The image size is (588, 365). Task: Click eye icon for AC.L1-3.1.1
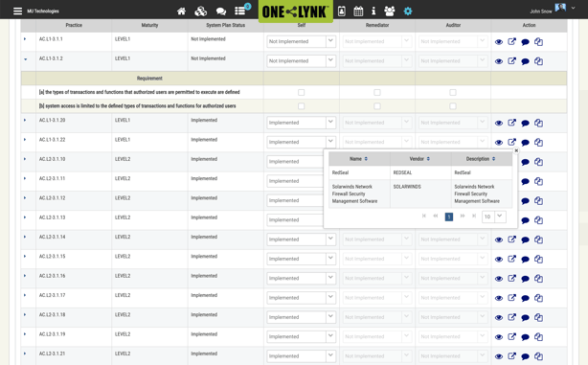point(499,42)
